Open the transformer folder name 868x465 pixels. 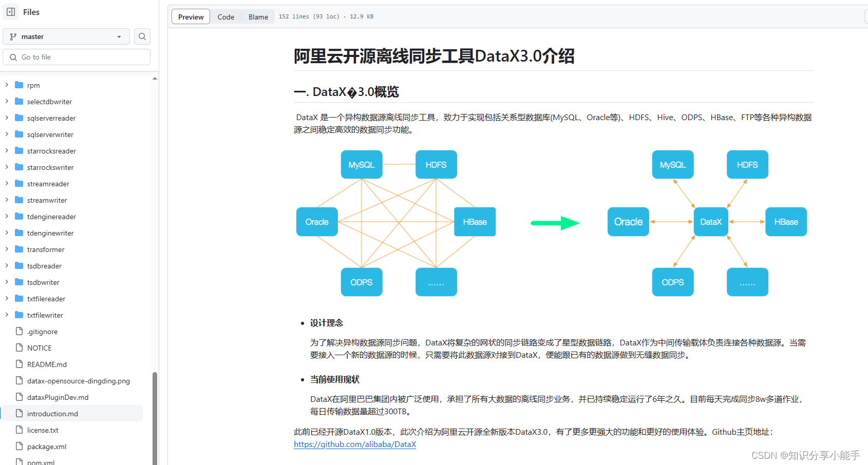(46, 249)
